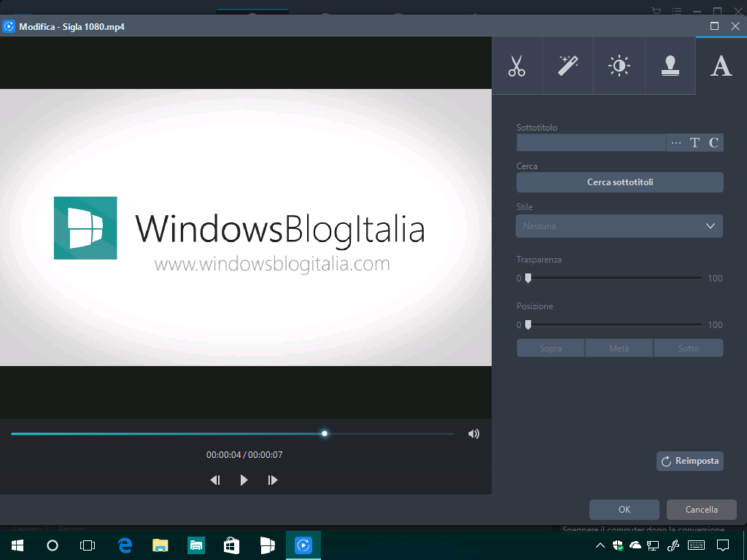747x560 pixels.
Task: Open the touch keyboard tray icon
Action: (697, 545)
